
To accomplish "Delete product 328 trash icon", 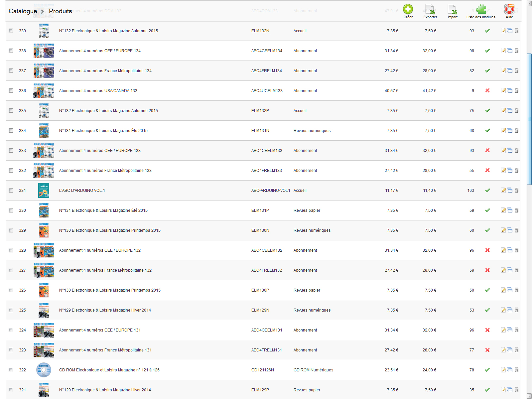I will pos(516,250).
